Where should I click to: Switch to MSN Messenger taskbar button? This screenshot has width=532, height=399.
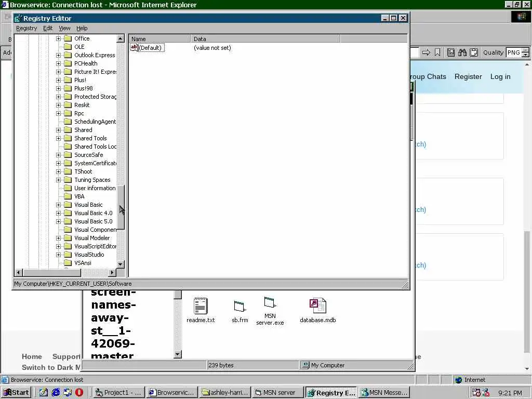coord(384,393)
